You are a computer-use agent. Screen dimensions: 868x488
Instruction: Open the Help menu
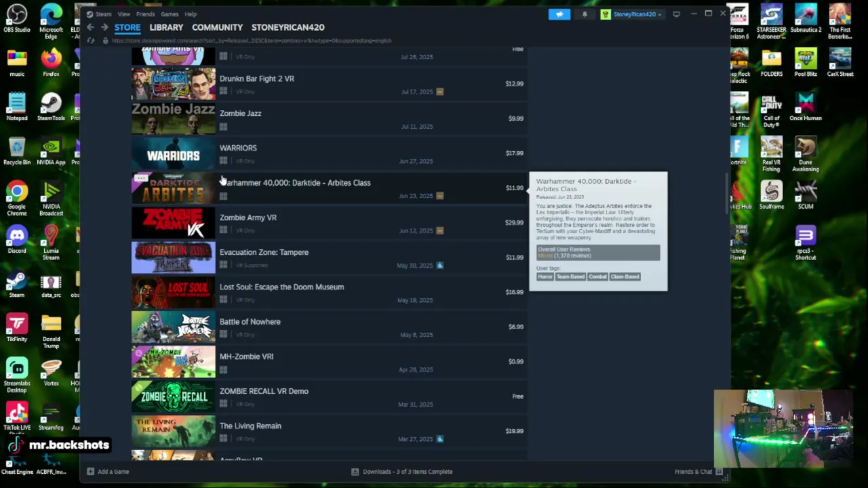(x=191, y=14)
